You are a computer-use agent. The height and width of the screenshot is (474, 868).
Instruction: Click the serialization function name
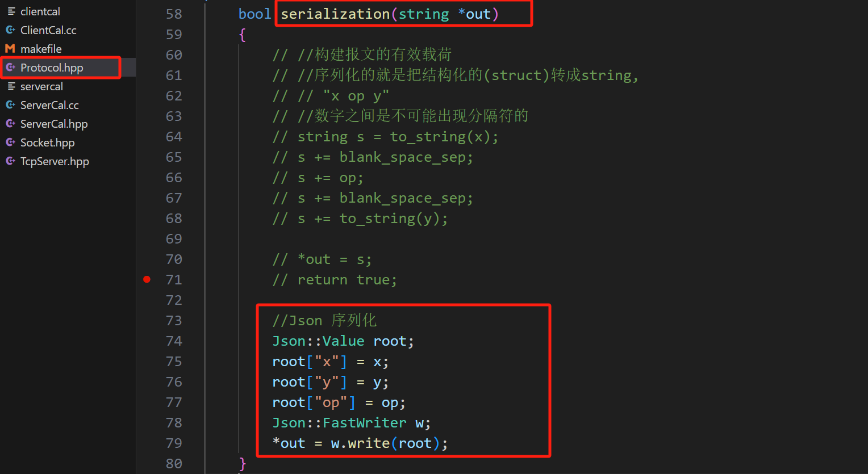click(x=335, y=14)
